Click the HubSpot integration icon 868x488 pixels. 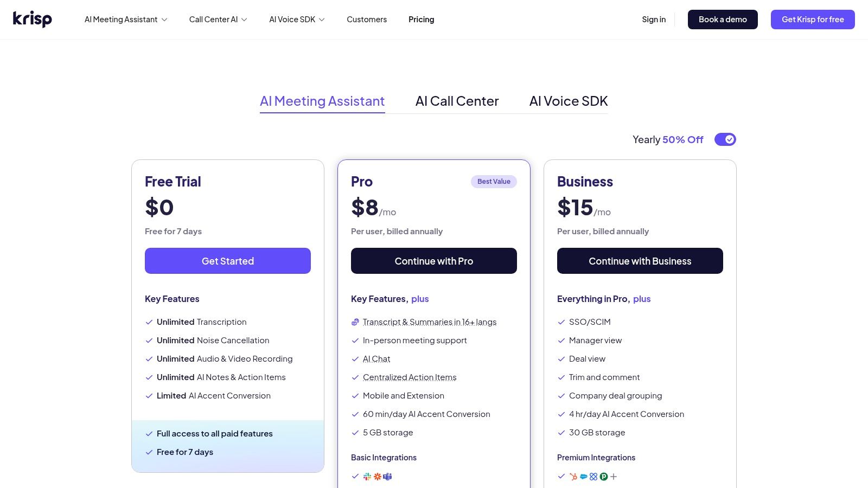coord(573,477)
